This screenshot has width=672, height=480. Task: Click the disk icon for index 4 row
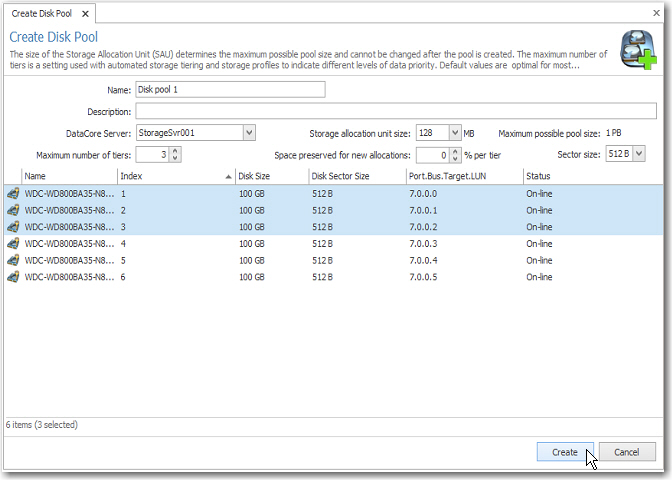[x=13, y=243]
